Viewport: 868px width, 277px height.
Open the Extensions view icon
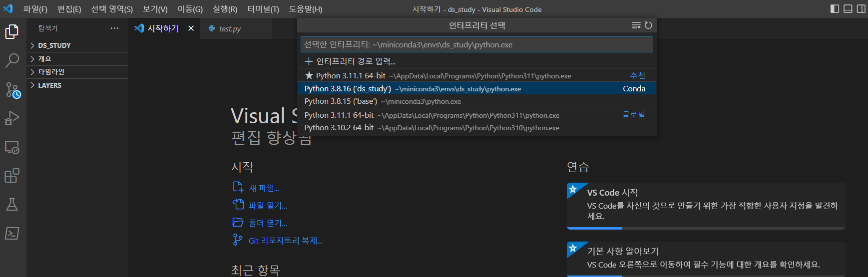point(12,176)
